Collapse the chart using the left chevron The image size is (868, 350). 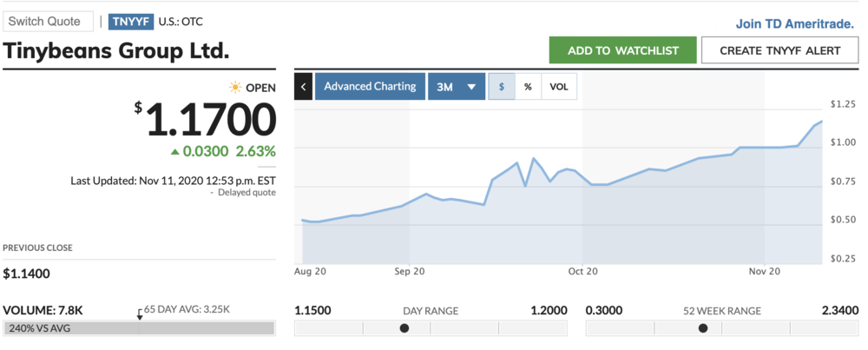pyautogui.click(x=303, y=87)
